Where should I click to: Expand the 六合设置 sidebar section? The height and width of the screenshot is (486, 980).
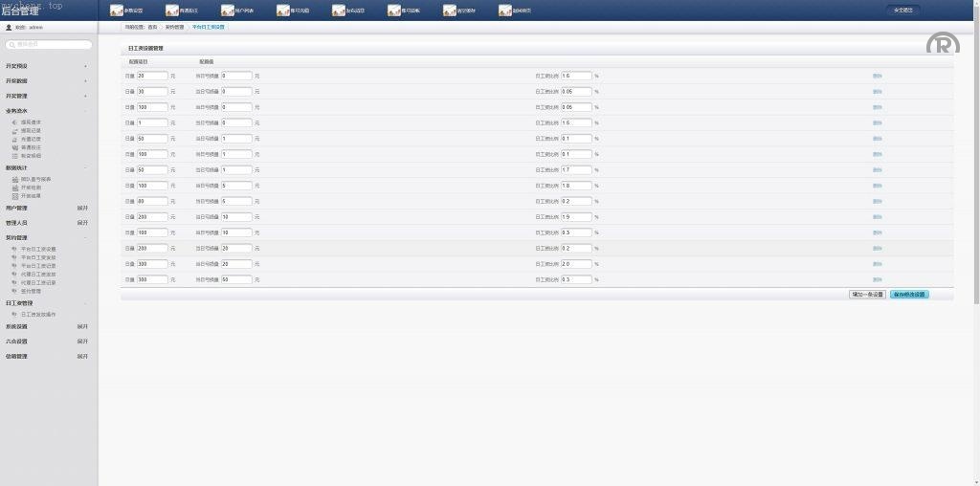pos(82,342)
